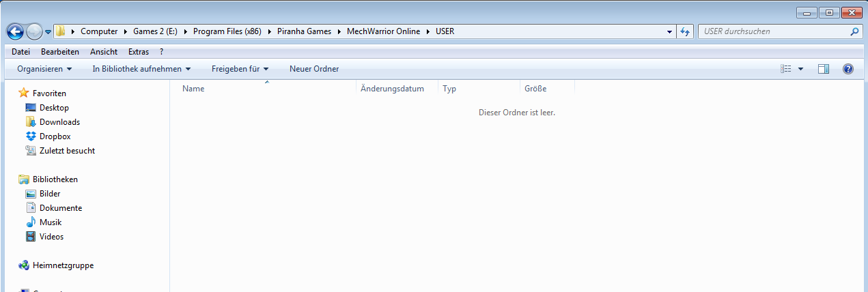Refresh the folder view
The width and height of the screenshot is (868, 292).
[x=686, y=32]
